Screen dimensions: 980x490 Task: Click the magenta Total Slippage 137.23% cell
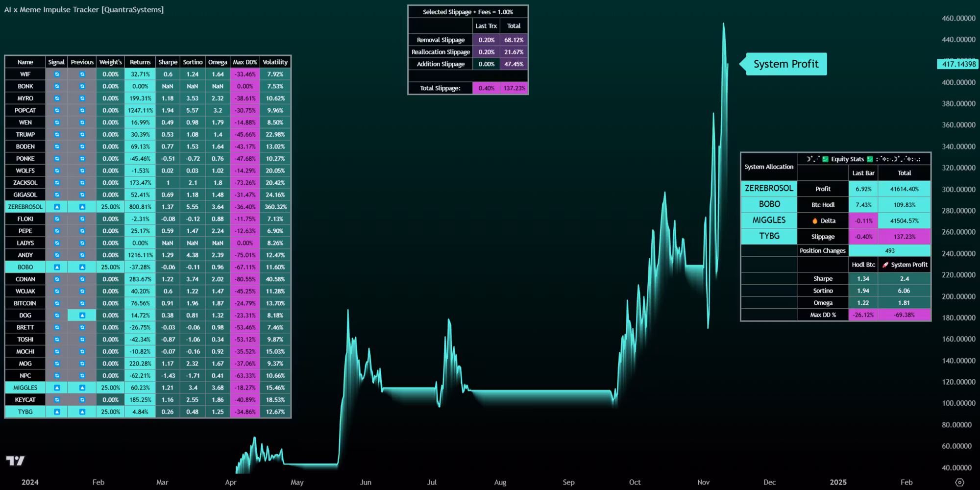click(514, 88)
